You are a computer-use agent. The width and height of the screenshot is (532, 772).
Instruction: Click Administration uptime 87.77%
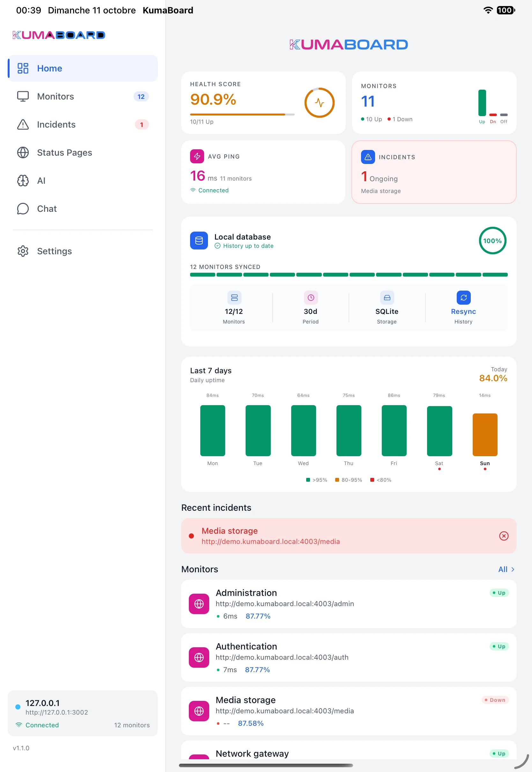(x=258, y=616)
